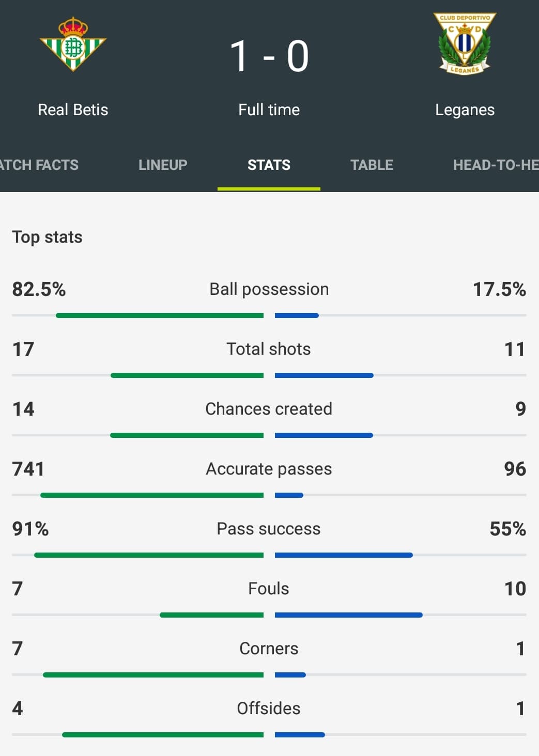Click the green Ball possession bar
Viewport: 539px width, 756px height.
tap(160, 316)
